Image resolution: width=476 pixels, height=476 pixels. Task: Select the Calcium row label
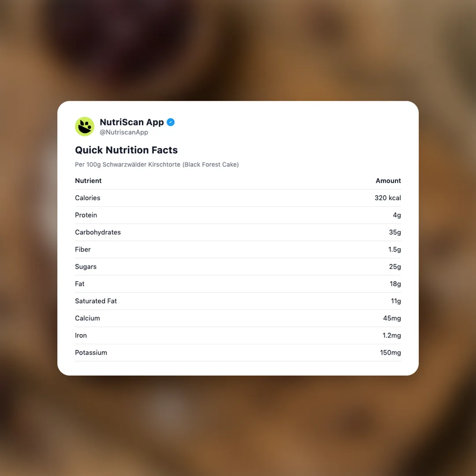(87, 318)
